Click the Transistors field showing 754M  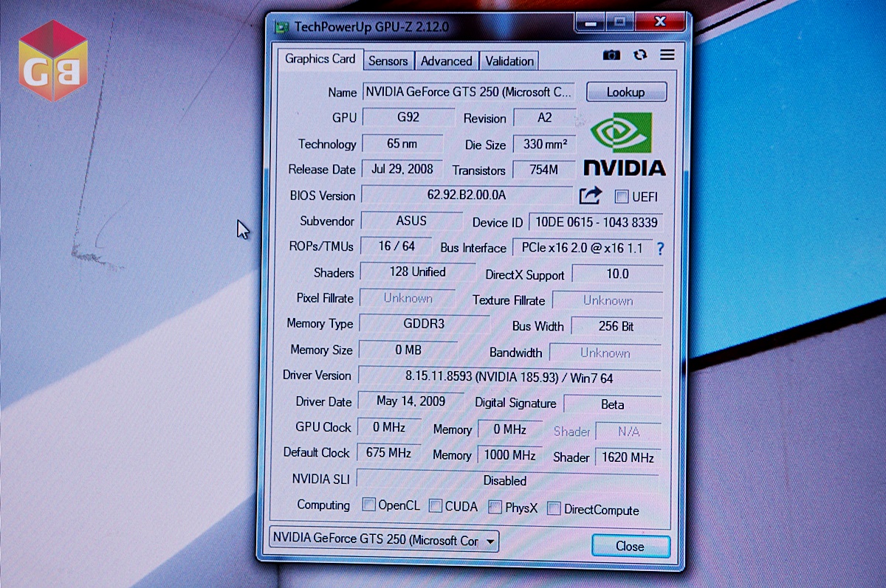[545, 170]
